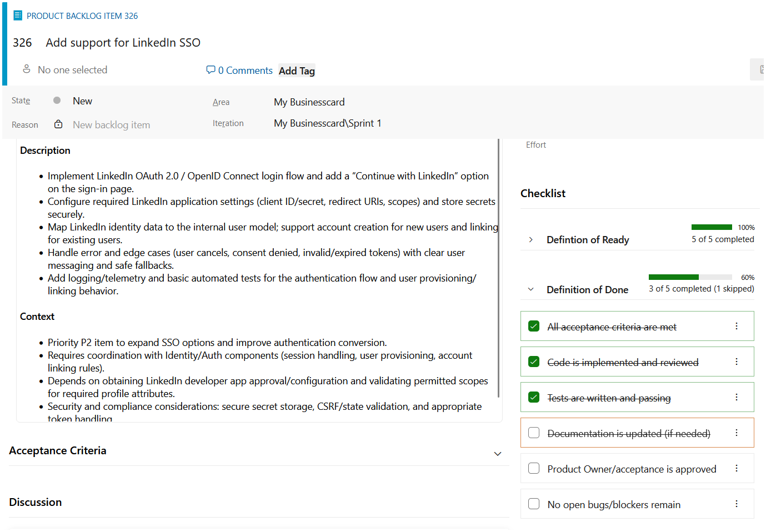Open more options for 'Code is implemented and reviewed'

click(x=737, y=362)
